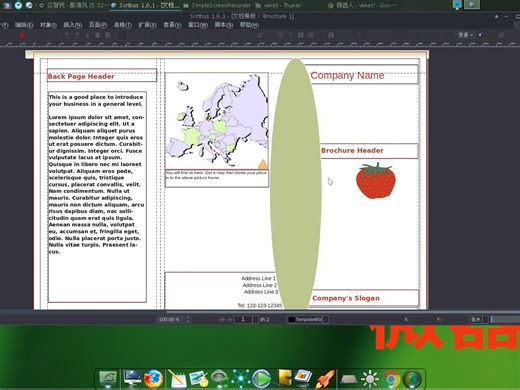Image resolution: width=520 pixels, height=390 pixels.
Task: Open the blue play button dock icon
Action: click(x=262, y=379)
